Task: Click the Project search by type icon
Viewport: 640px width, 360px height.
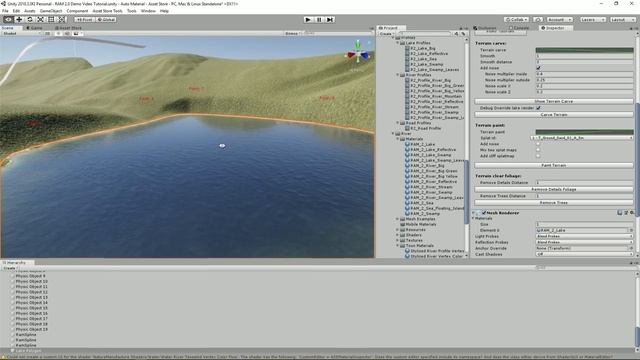Action: point(456,33)
